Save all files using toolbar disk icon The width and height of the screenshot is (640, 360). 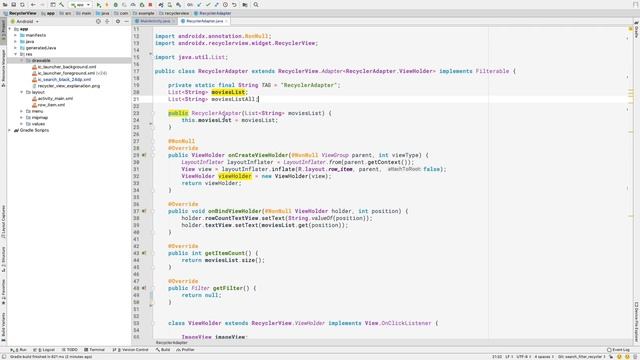coord(13,4)
